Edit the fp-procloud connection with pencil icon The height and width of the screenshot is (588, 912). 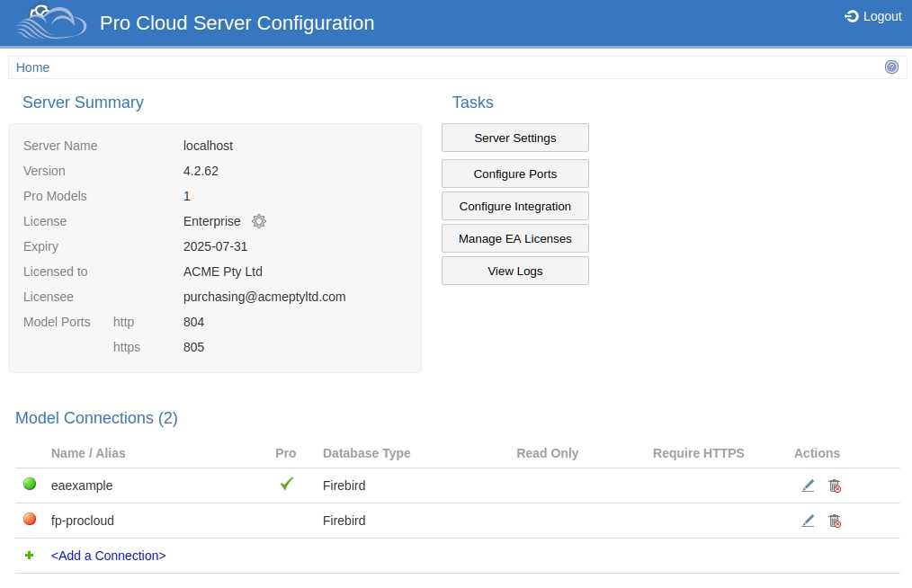[x=808, y=521]
